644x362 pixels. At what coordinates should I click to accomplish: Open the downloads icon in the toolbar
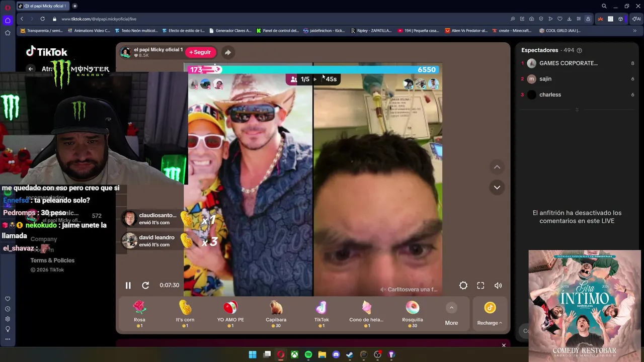tap(569, 19)
